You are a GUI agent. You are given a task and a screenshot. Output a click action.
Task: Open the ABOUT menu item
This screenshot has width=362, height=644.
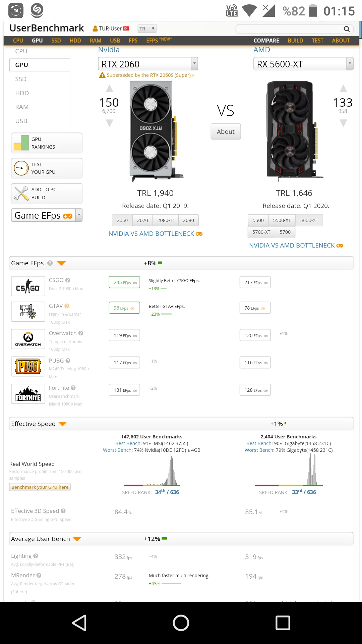click(x=341, y=41)
